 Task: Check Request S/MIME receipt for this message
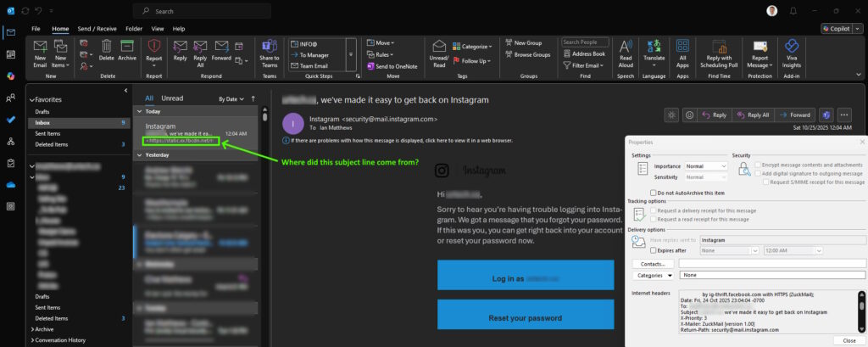[x=765, y=182]
